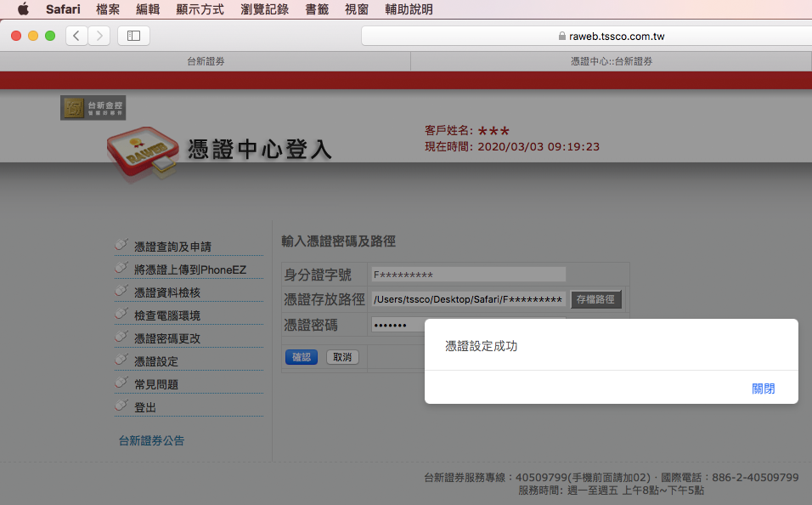Click the blue 確認 button
Image resolution: width=812 pixels, height=505 pixels.
(302, 357)
